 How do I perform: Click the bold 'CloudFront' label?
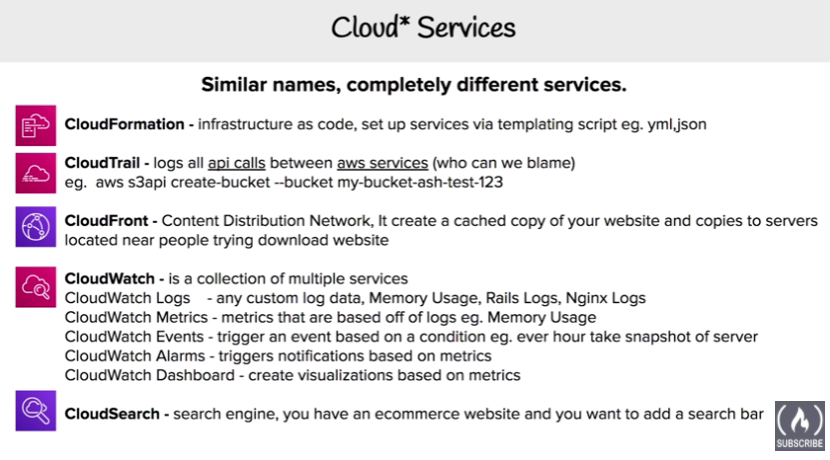[x=106, y=221]
